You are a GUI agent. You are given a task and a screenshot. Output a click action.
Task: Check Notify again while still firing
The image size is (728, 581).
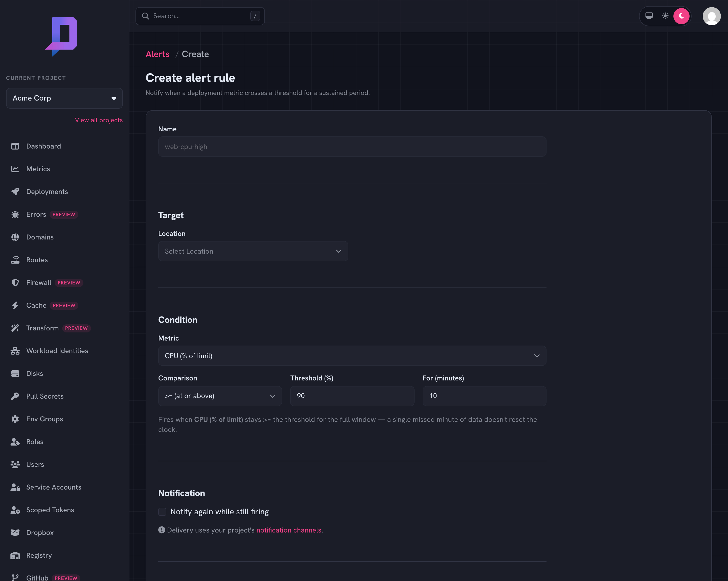click(x=163, y=512)
